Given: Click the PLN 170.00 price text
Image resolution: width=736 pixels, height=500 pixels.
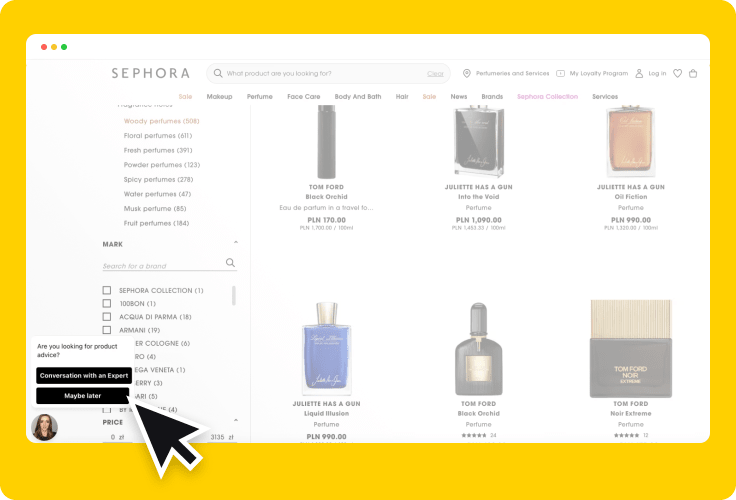Looking at the screenshot, I should (326, 220).
